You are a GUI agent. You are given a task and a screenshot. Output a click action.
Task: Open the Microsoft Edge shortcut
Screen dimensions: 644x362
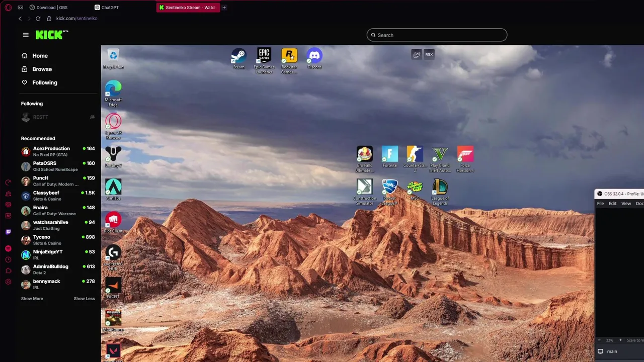pyautogui.click(x=113, y=94)
